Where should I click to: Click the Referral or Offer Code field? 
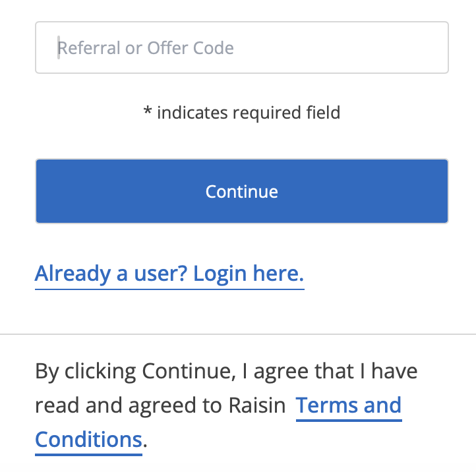241,47
